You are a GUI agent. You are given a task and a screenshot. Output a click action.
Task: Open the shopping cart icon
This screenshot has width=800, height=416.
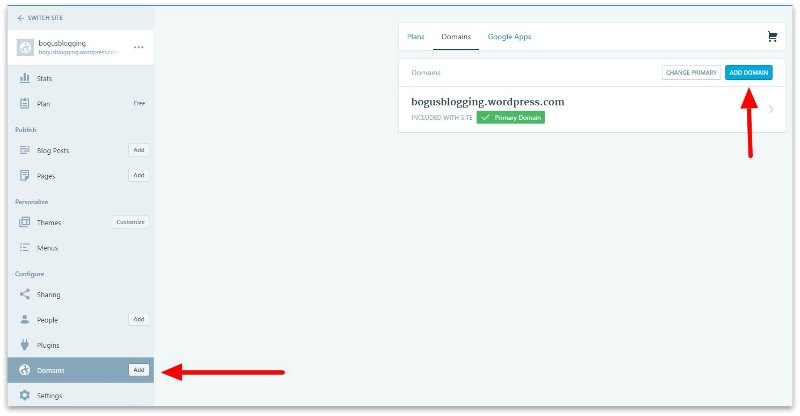tap(772, 36)
